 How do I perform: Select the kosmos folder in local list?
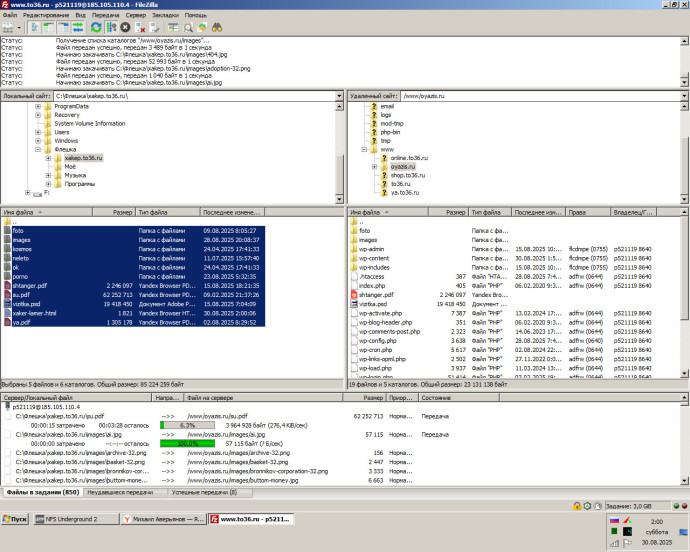[22, 249]
